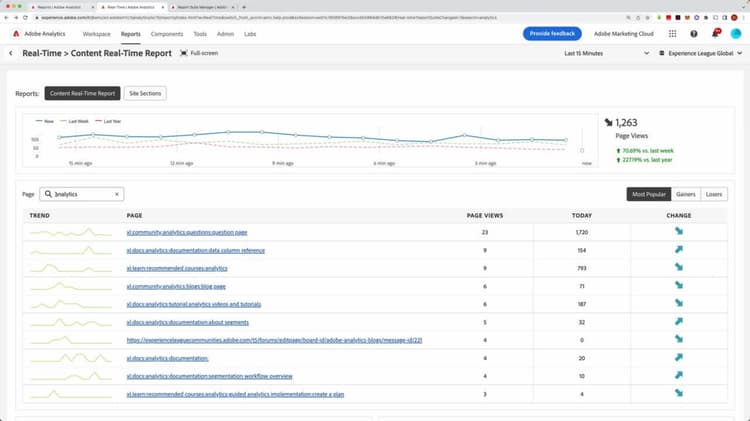Click the Provide feedback button

click(552, 33)
